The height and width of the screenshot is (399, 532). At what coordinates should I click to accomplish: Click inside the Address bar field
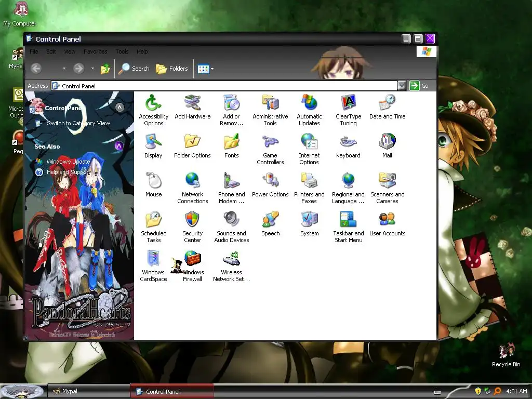(224, 86)
